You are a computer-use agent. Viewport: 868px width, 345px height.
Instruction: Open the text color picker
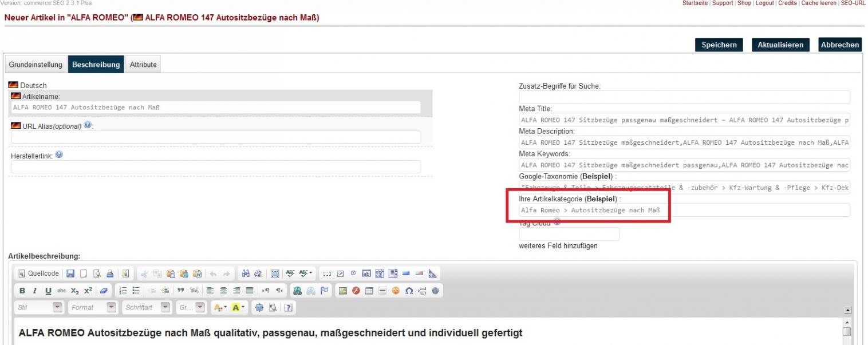[219, 307]
